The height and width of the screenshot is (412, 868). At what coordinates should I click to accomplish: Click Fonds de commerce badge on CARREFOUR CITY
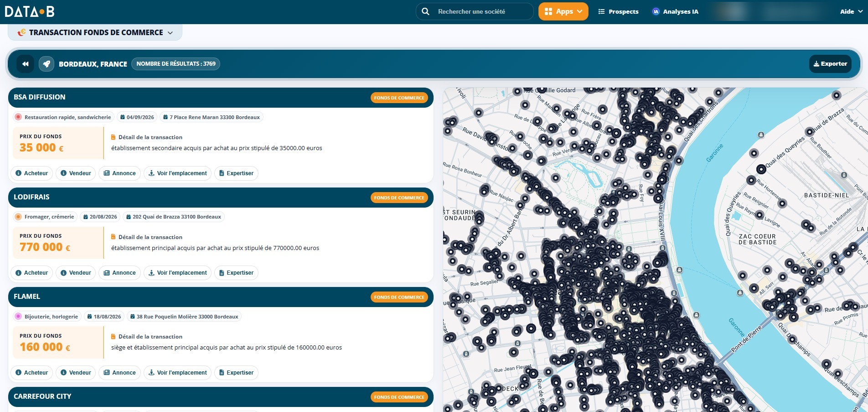[399, 397]
